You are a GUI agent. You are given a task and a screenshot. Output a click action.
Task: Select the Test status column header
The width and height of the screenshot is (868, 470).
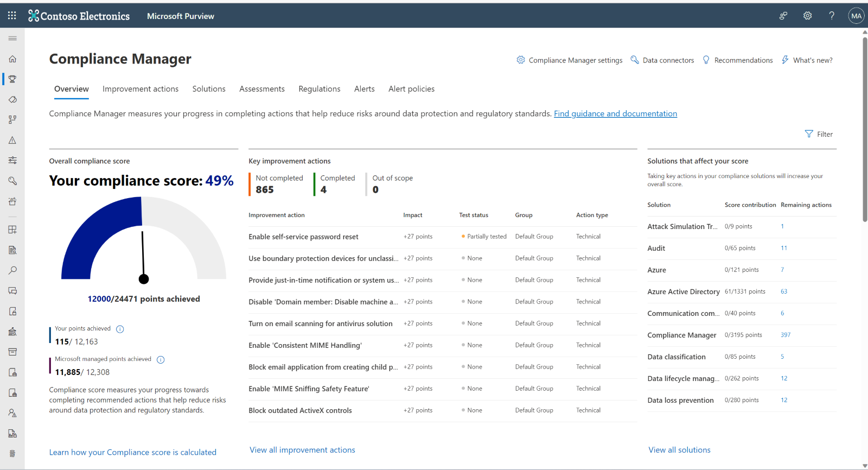[474, 215]
